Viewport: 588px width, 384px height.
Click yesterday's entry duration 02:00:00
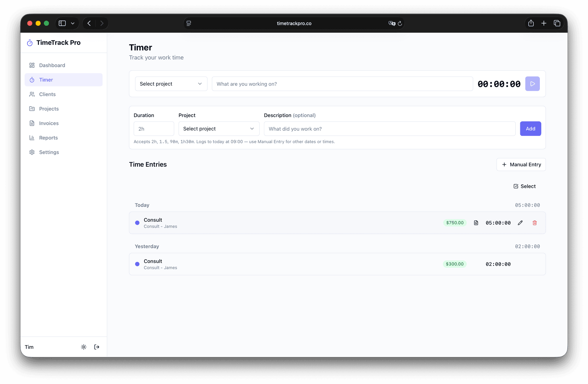click(498, 264)
